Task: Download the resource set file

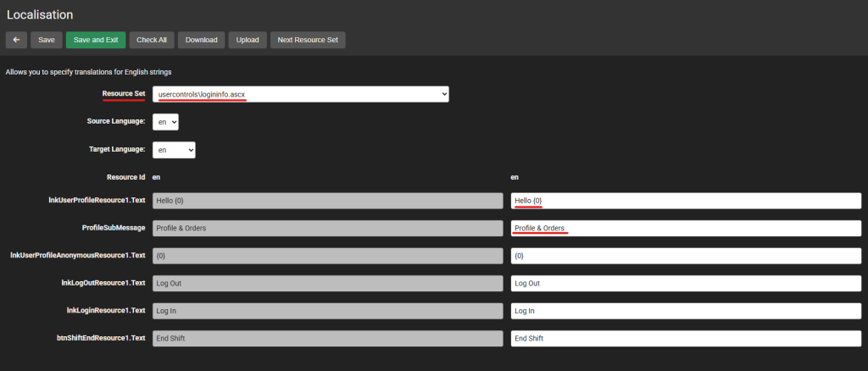Action: point(201,40)
